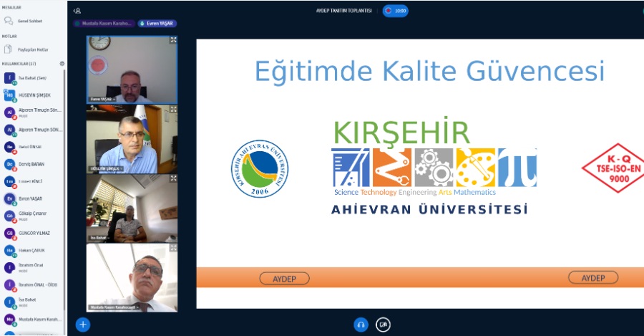Click the user list scrollbar
644x336 pixels.
(x=65, y=179)
